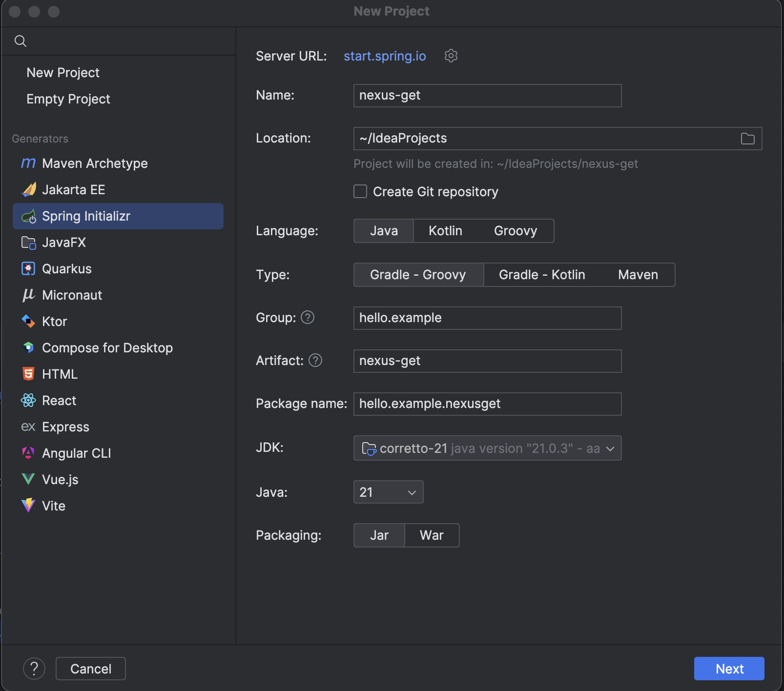The image size is (784, 691).
Task: Click the Ktor generator icon
Action: 28,322
